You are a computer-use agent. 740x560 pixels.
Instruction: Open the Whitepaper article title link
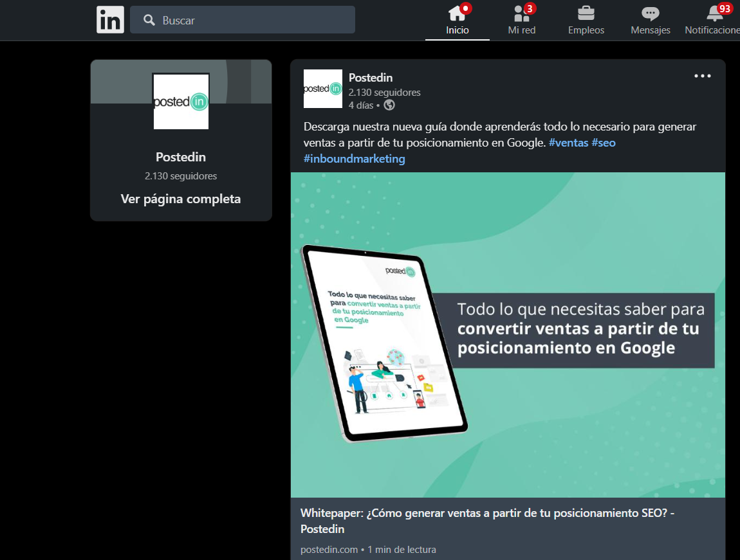coord(488,521)
